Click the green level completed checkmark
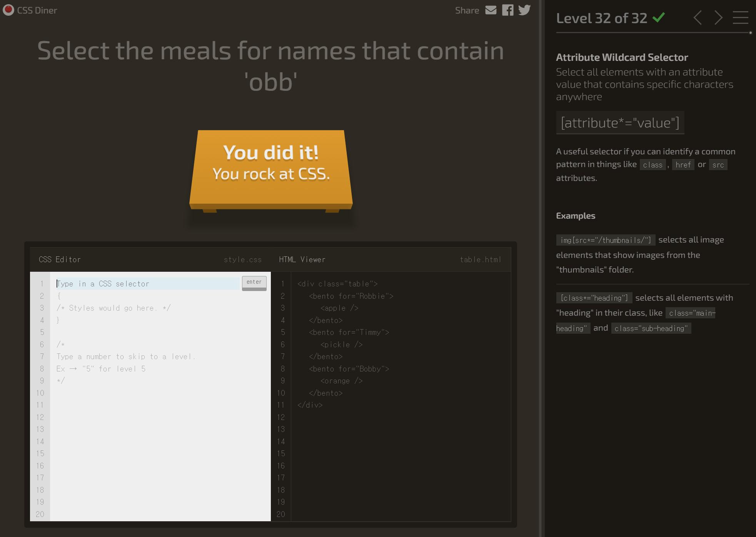Viewport: 756px width, 537px height. pos(659,17)
